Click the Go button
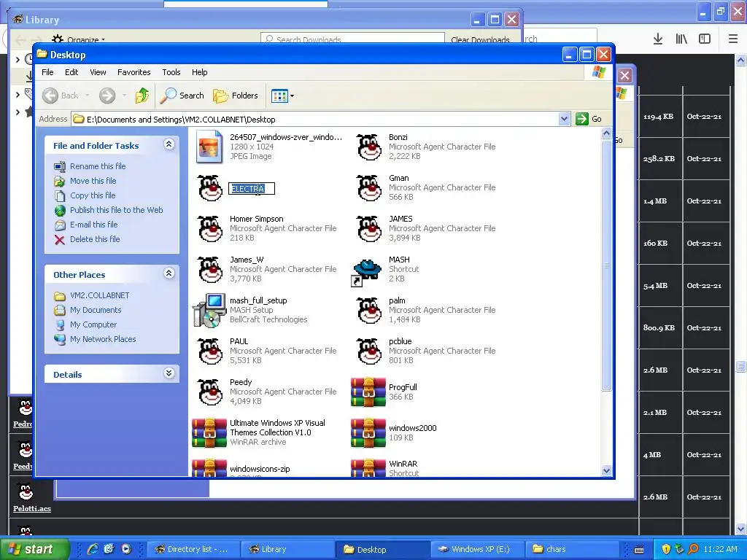747x560 pixels. [589, 119]
